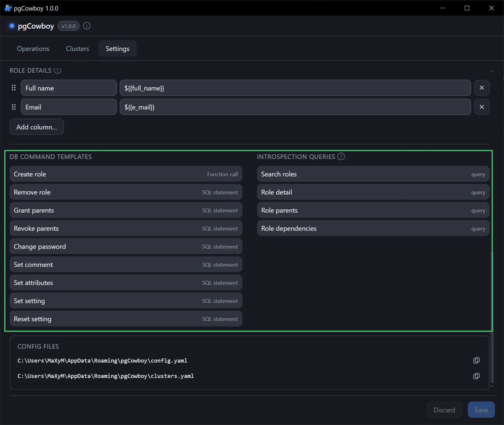Open Introspection Queries help icon

(x=341, y=157)
